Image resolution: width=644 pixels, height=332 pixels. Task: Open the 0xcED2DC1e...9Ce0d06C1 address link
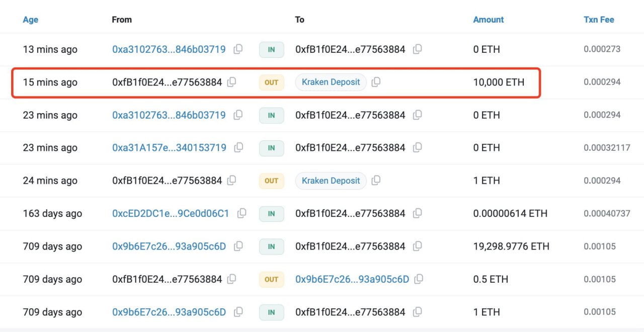click(x=170, y=213)
